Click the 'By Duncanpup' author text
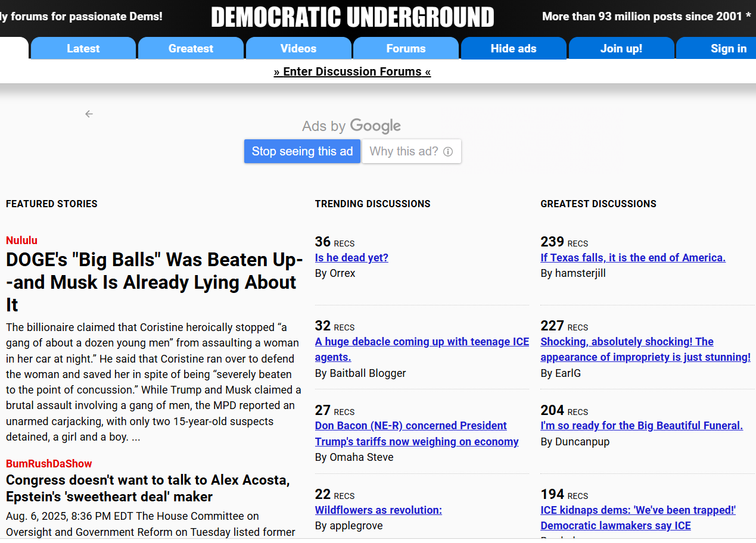Screen dimensions: 756x543 575,442
